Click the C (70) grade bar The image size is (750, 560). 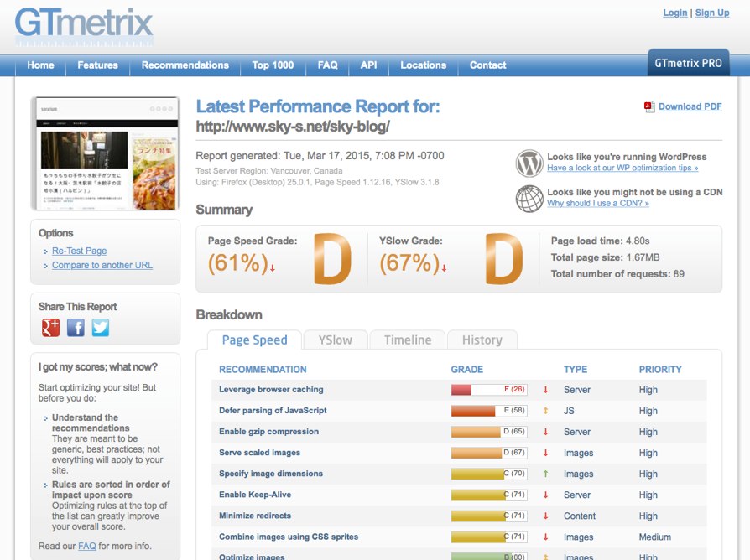pyautogui.click(x=489, y=474)
